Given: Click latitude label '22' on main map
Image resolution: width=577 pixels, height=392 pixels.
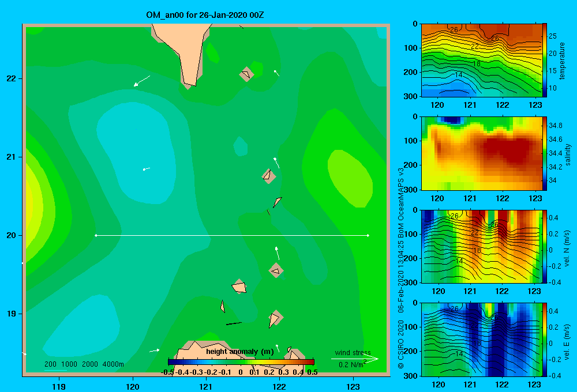Looking at the screenshot, I should point(12,78).
